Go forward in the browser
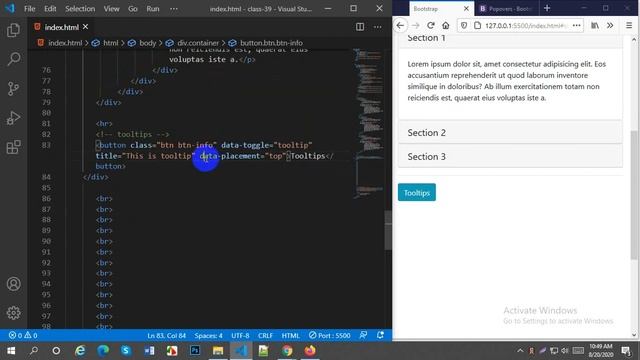Viewport: 640px width, 360px height. pyautogui.click(x=416, y=26)
